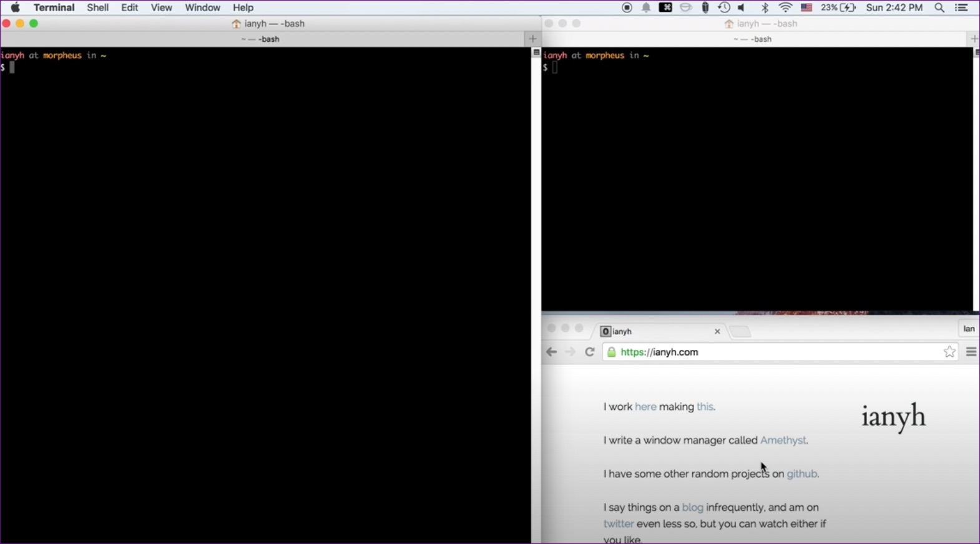This screenshot has width=980, height=544.
Task: Click the 'ianyh' site heading
Action: [x=894, y=417]
